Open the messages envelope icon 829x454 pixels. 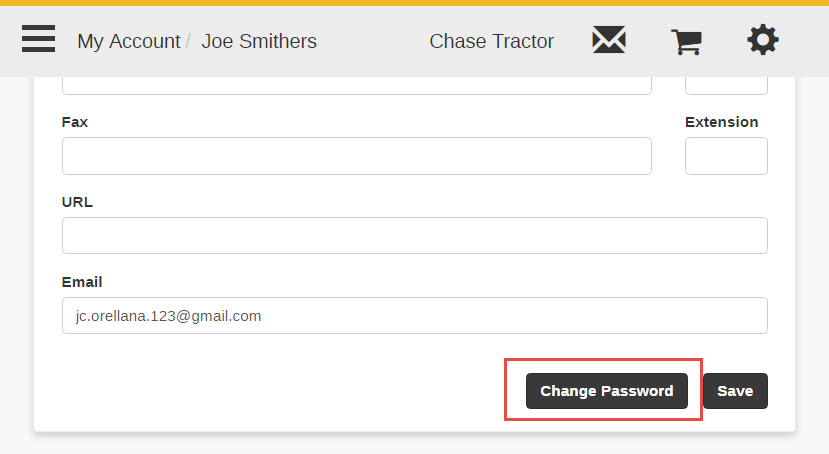609,40
